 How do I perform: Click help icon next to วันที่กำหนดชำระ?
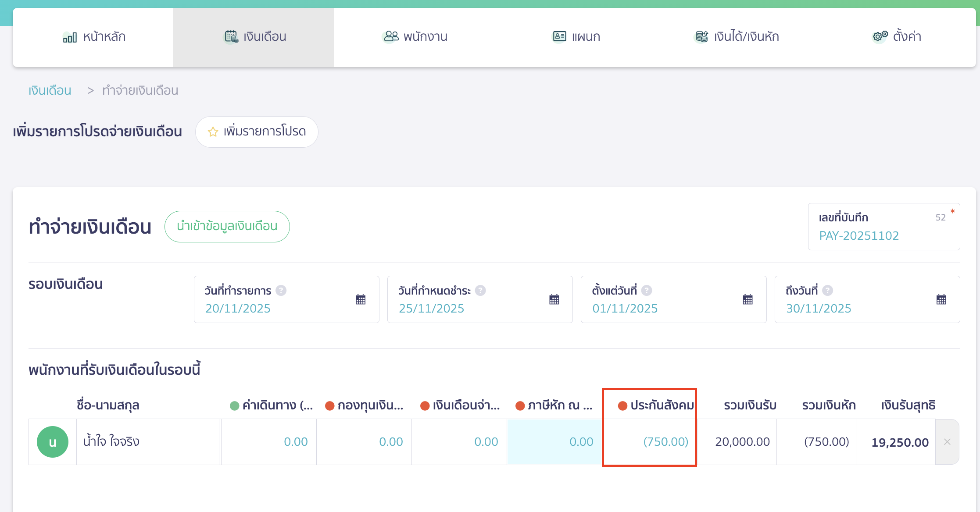[x=480, y=291]
